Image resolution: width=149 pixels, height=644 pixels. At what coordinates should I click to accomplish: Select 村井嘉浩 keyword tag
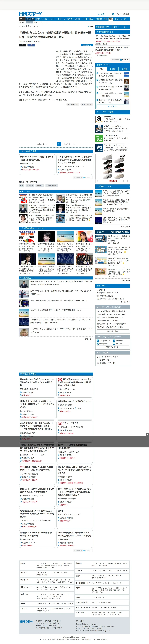click(x=30, y=186)
